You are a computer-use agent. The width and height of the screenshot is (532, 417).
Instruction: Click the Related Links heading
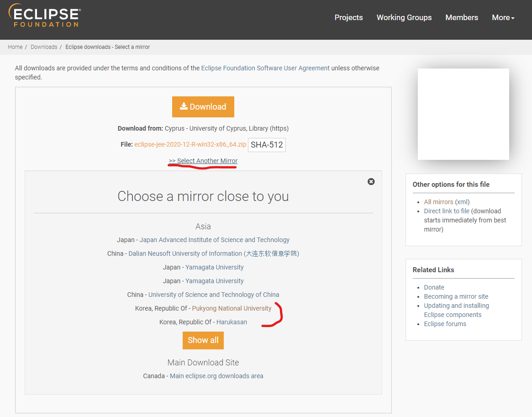[433, 270]
